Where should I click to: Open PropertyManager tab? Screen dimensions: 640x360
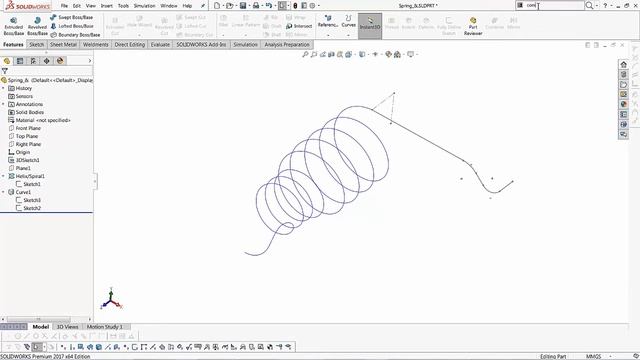(x=20, y=61)
